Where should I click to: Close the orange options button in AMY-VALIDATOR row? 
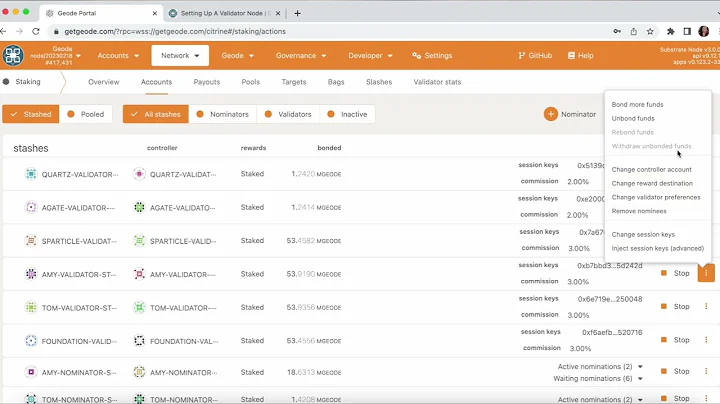706,273
